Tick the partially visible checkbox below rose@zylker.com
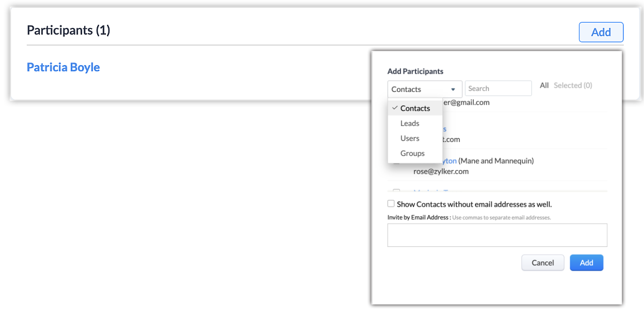The width and height of the screenshot is (644, 311). pyautogui.click(x=396, y=192)
